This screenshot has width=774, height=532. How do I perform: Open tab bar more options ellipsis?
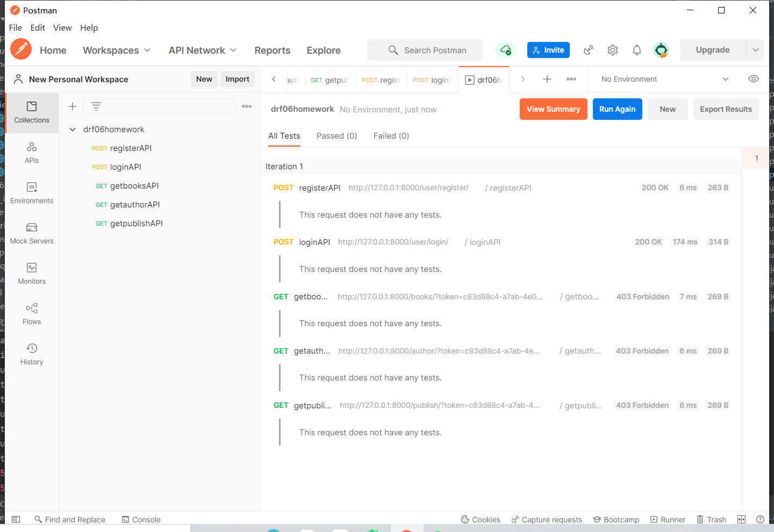click(x=571, y=79)
